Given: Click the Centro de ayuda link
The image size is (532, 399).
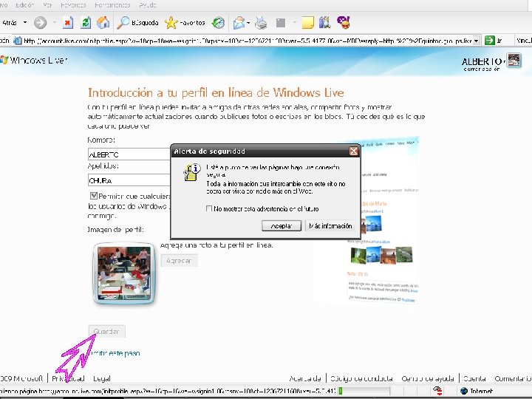Looking at the screenshot, I should coord(428,378).
